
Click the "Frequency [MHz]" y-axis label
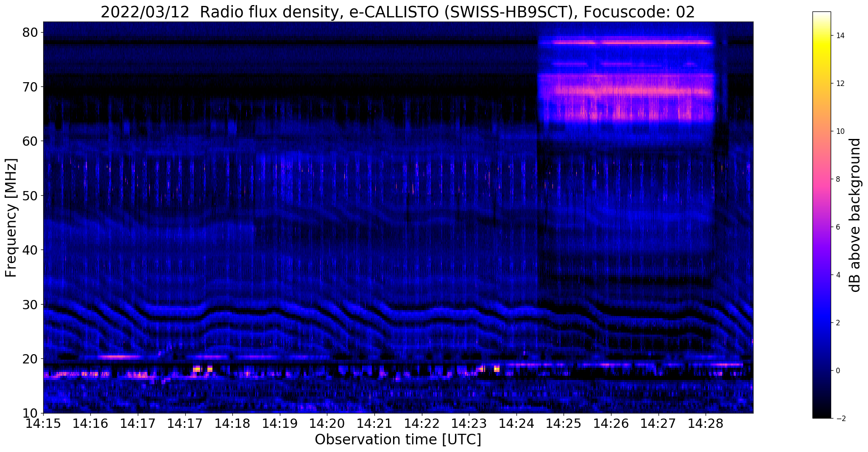(x=11, y=218)
